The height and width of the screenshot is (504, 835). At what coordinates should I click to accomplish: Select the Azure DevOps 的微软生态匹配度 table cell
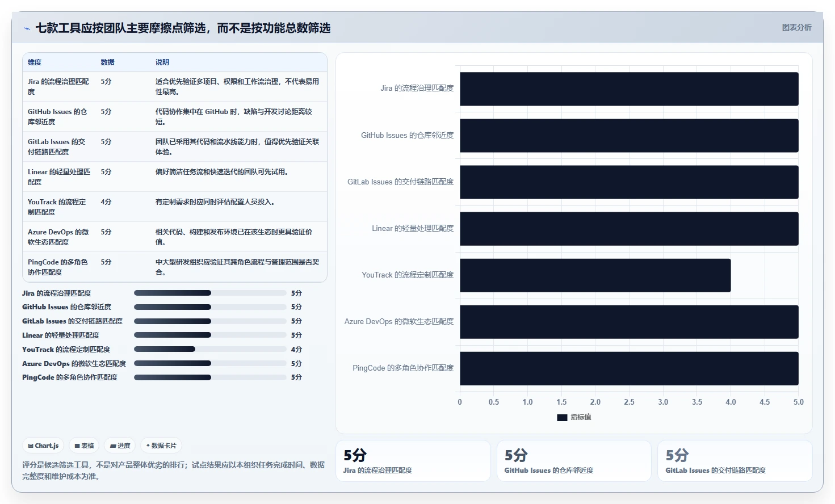coord(58,237)
